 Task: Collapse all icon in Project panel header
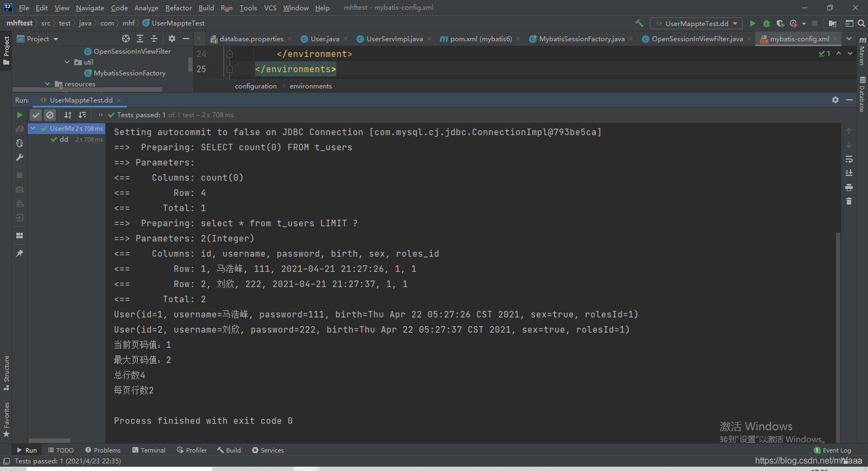point(154,39)
